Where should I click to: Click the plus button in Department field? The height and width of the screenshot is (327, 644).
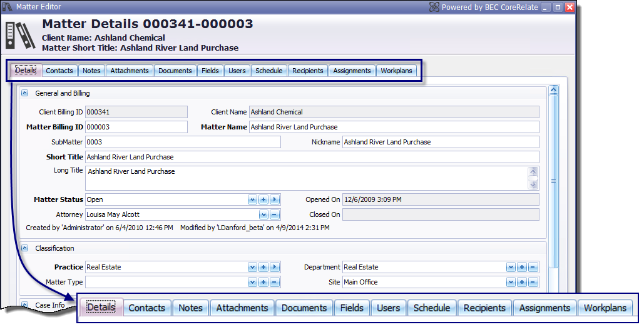522,267
